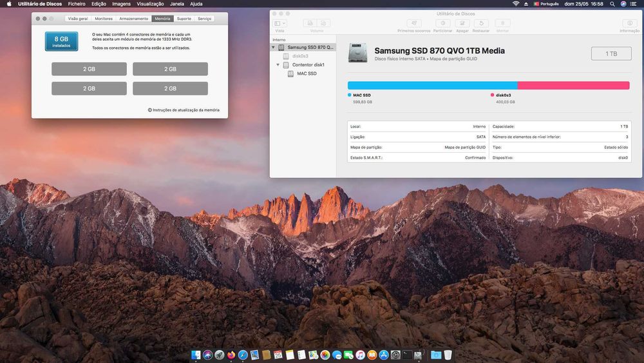Open Siri from the Dock

coord(208,355)
